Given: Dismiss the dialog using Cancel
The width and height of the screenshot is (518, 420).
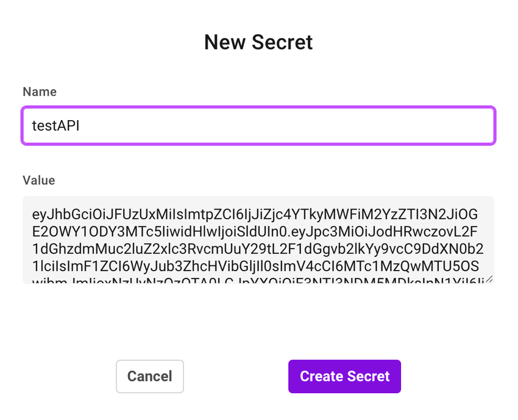Looking at the screenshot, I should [149, 376].
